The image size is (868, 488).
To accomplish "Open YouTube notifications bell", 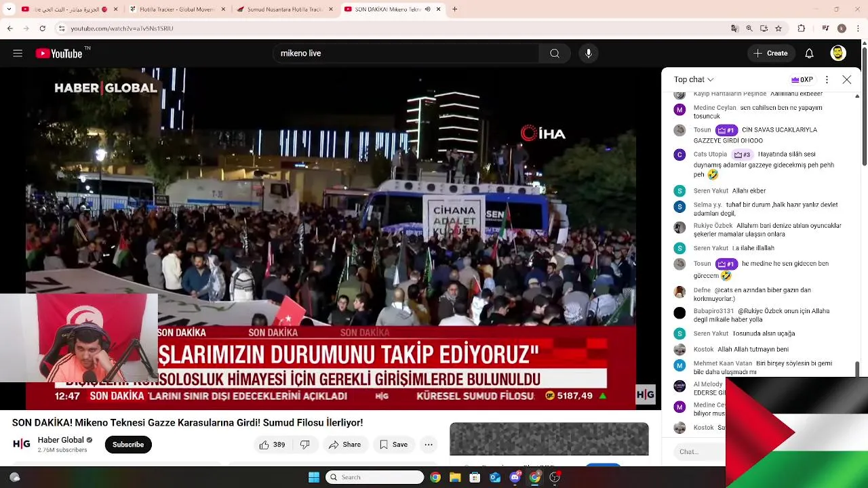I will [809, 54].
